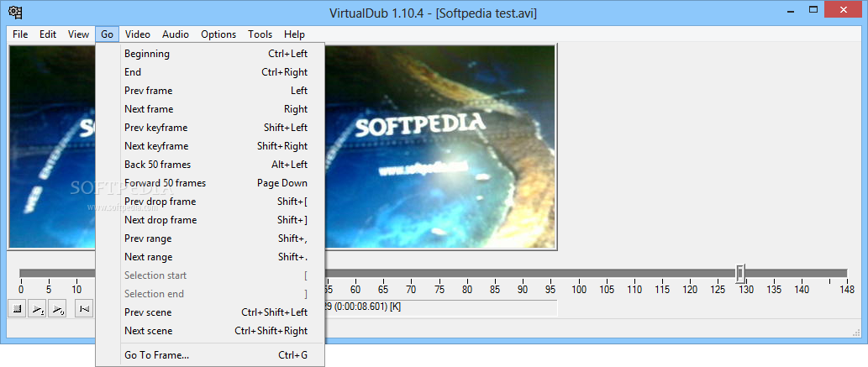This screenshot has width=868, height=367.
Task: Open the Go To Frame... dialog
Action: [x=210, y=355]
